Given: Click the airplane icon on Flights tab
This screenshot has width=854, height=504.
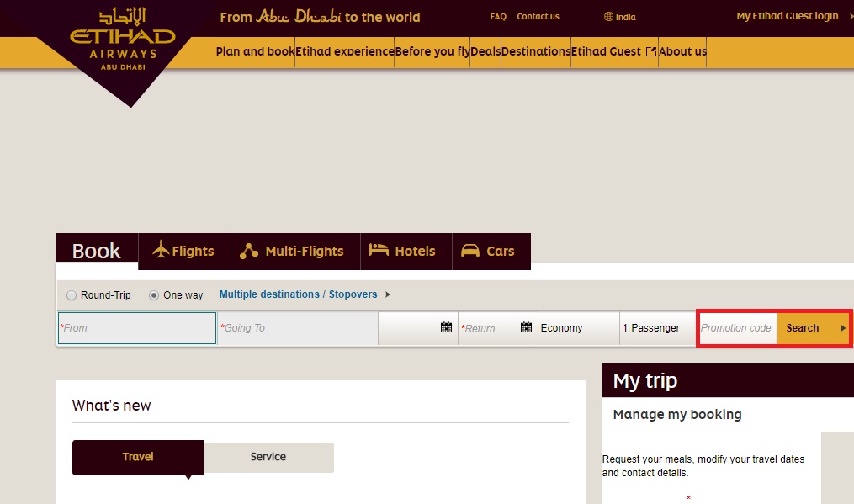Looking at the screenshot, I should tap(161, 249).
